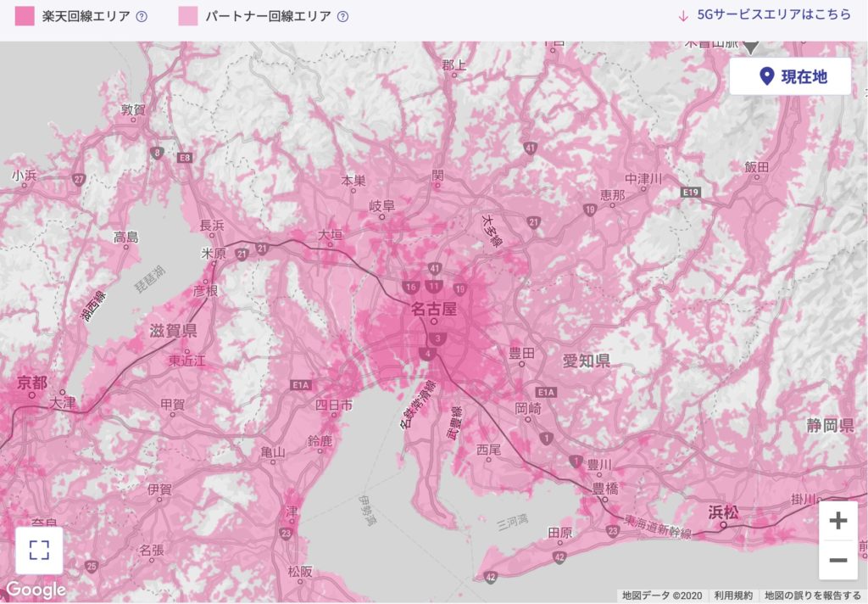This screenshot has height=604, width=868.
Task: Click the 愛知県 prefecture label
Action: (587, 361)
